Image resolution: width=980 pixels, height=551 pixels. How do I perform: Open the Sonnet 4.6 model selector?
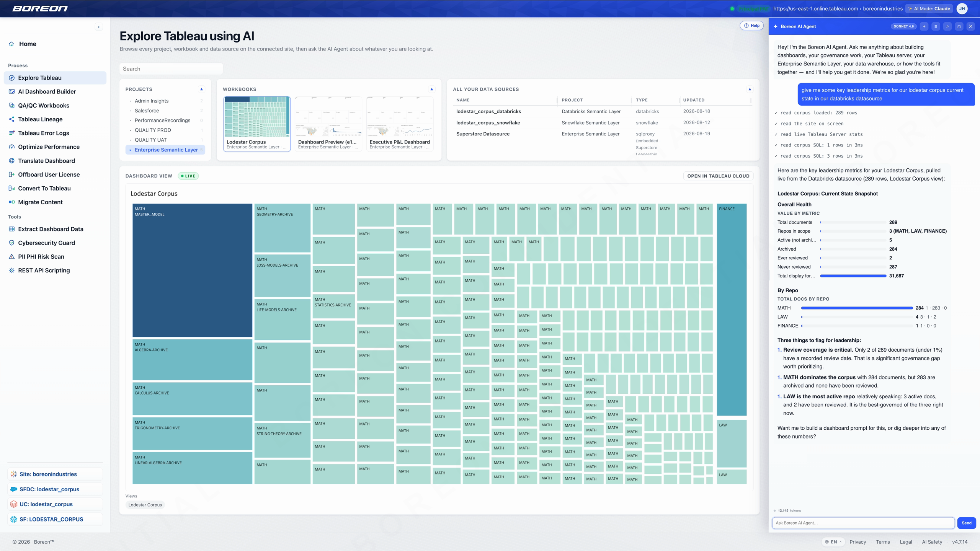(x=903, y=26)
